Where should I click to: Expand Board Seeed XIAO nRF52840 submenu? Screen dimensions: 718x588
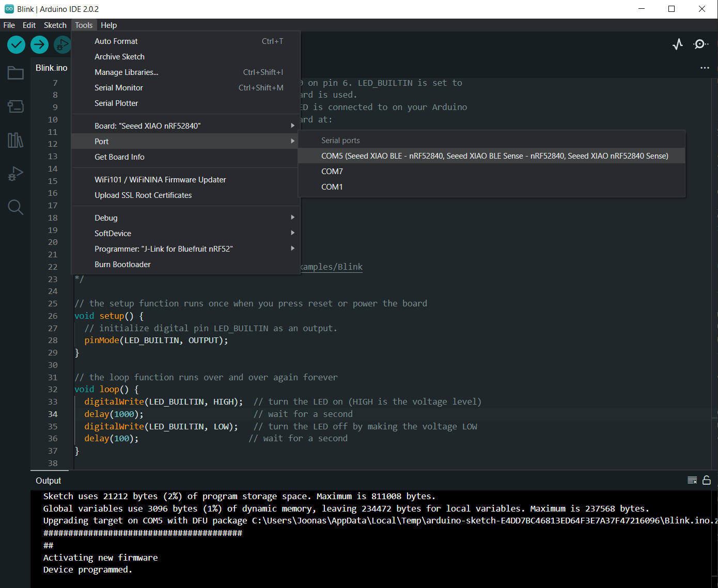(x=186, y=126)
